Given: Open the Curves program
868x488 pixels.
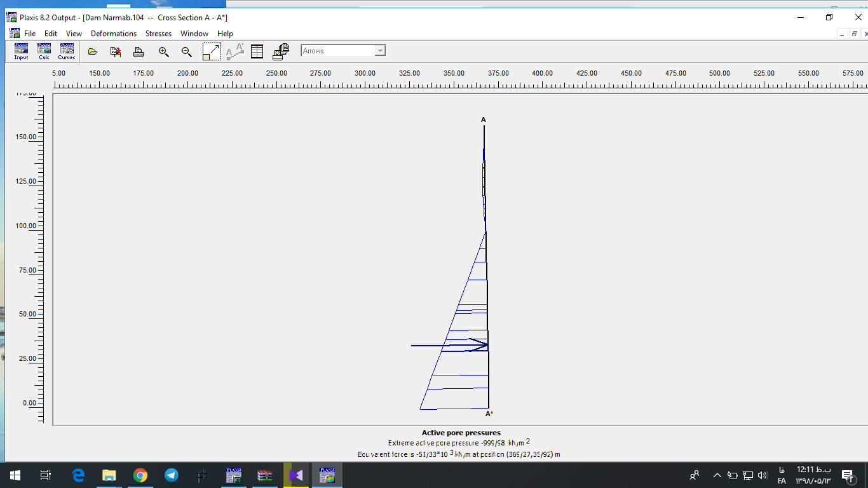Looking at the screenshot, I should coord(67,51).
